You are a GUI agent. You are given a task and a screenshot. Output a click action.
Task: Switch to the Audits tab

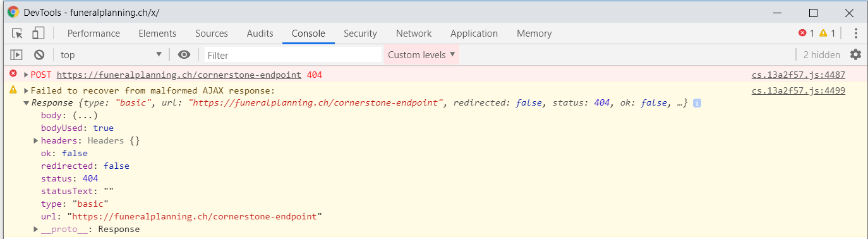260,34
